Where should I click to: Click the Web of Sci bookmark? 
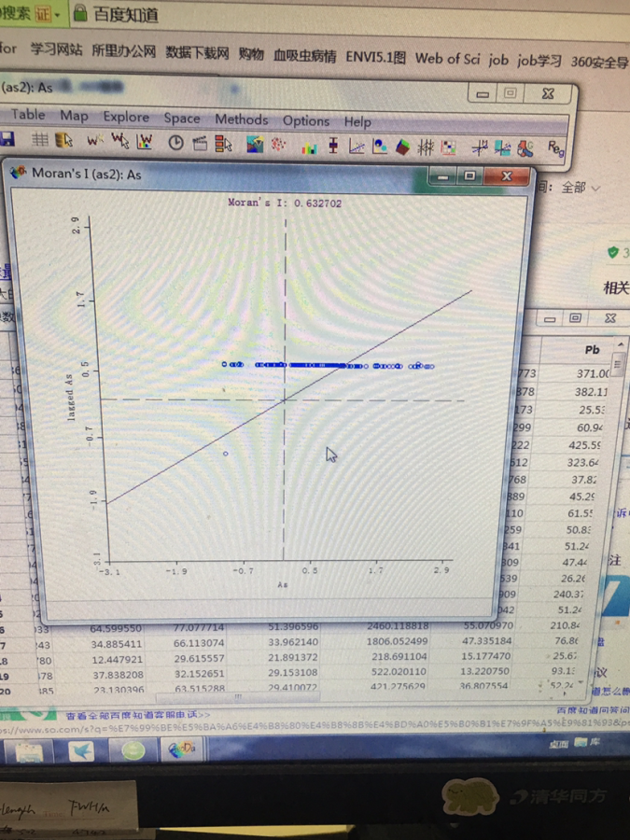pyautogui.click(x=447, y=58)
